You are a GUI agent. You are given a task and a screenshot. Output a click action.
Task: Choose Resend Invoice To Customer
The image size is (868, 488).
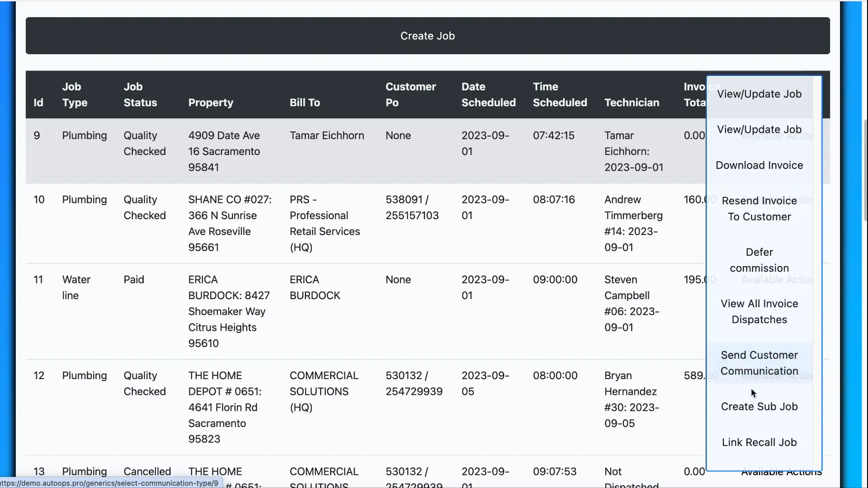point(759,208)
